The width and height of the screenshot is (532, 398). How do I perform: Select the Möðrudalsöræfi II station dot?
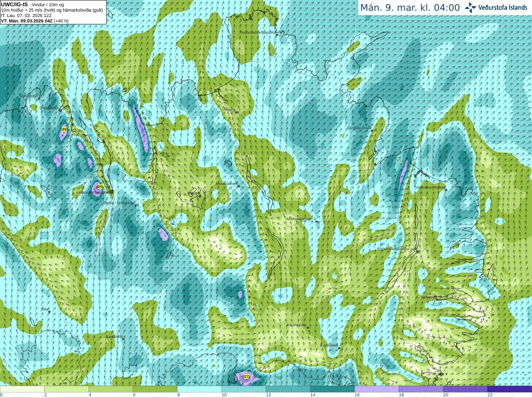click(x=317, y=221)
